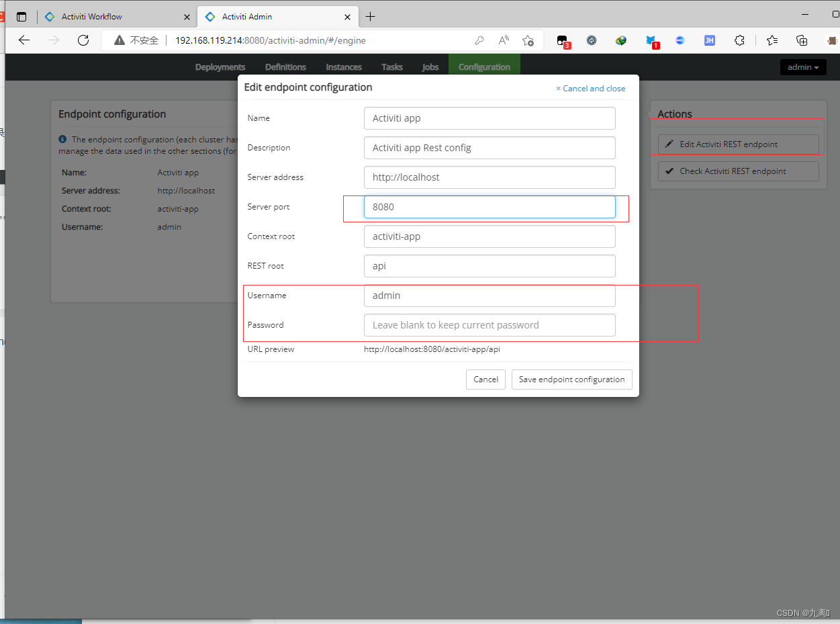Close the Activiti Workflow tab
This screenshot has width=840, height=624.
tap(186, 17)
